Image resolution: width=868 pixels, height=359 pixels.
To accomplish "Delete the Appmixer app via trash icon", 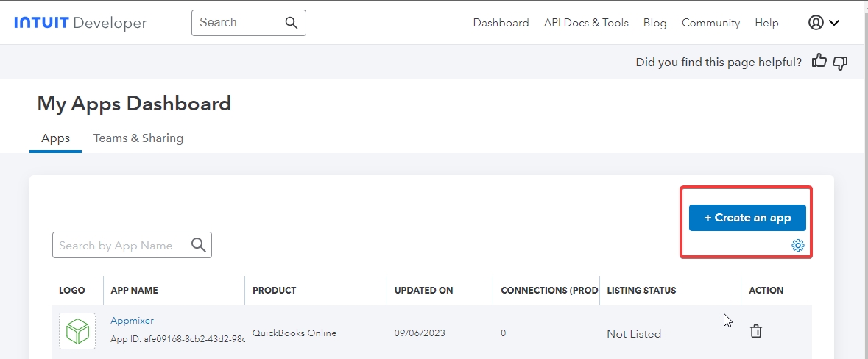I will (x=755, y=332).
